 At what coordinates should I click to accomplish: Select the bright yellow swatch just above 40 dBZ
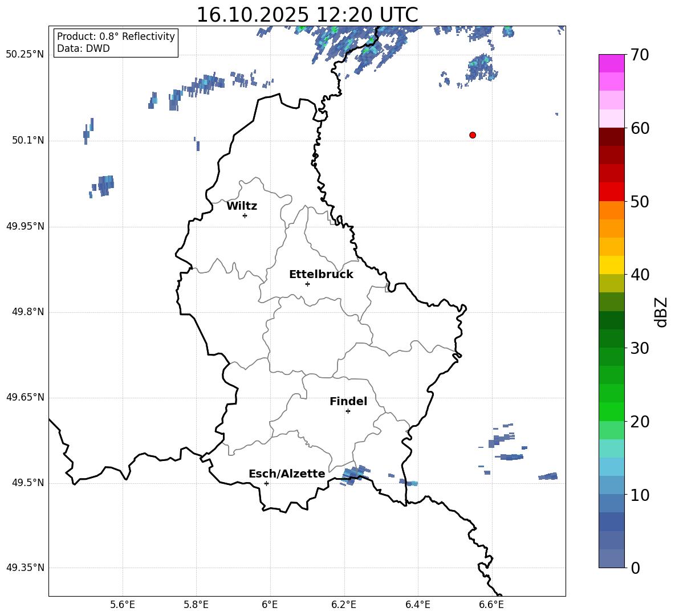pyautogui.click(x=612, y=265)
